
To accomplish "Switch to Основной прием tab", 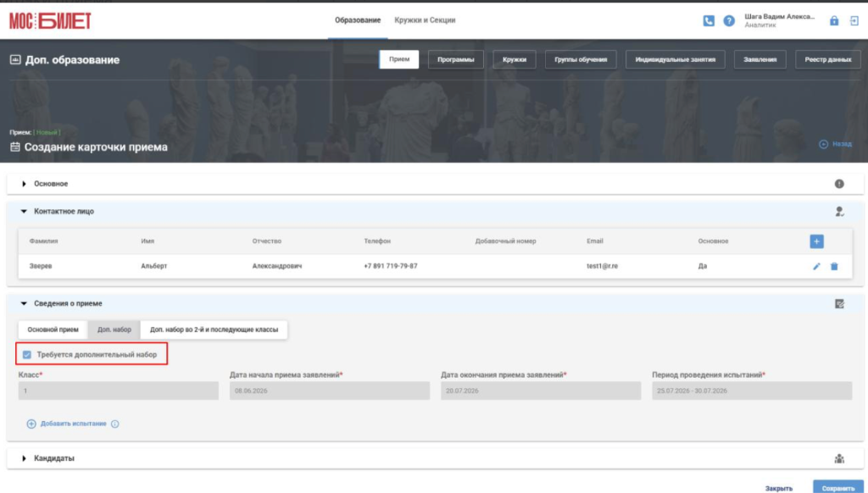I will click(x=53, y=330).
